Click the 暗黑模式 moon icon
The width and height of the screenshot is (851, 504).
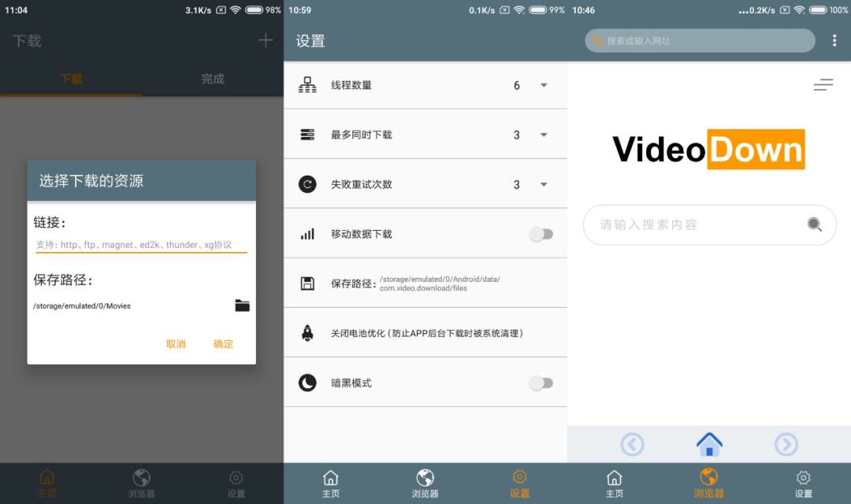tap(307, 383)
